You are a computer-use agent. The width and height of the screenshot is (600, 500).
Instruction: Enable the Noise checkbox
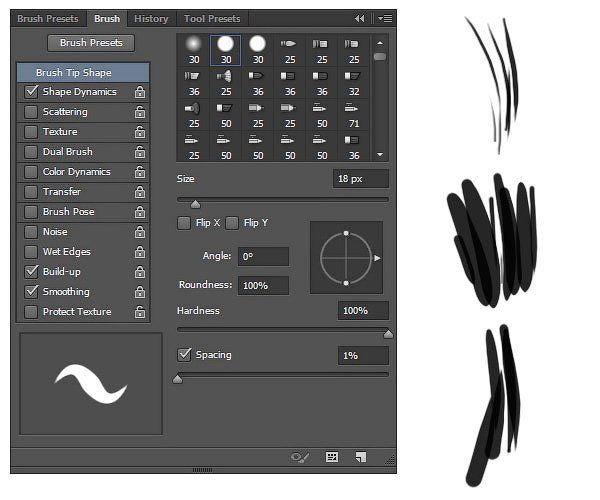[31, 232]
